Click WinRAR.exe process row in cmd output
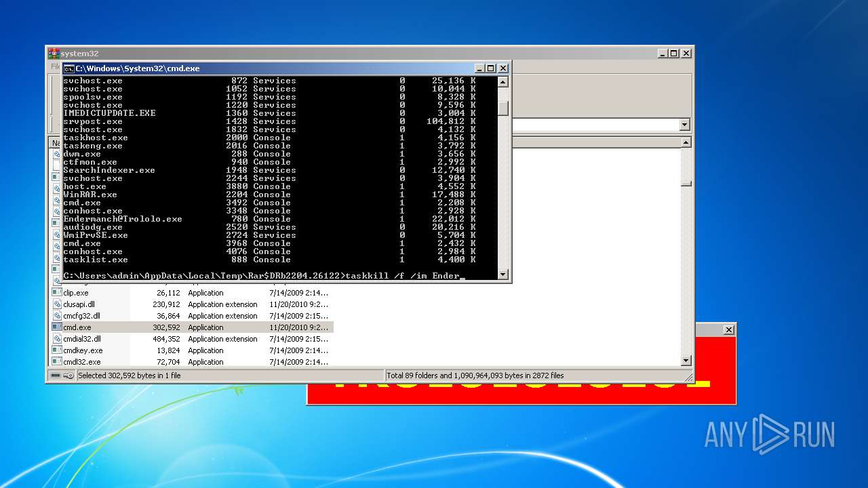Viewport: 868px width, 488px height. tap(270, 195)
